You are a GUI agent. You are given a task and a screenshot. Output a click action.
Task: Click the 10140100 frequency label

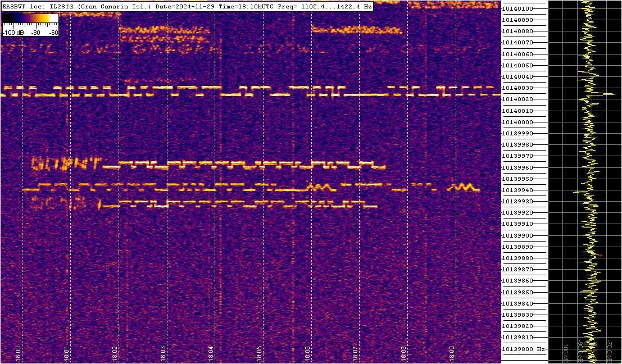tap(517, 9)
